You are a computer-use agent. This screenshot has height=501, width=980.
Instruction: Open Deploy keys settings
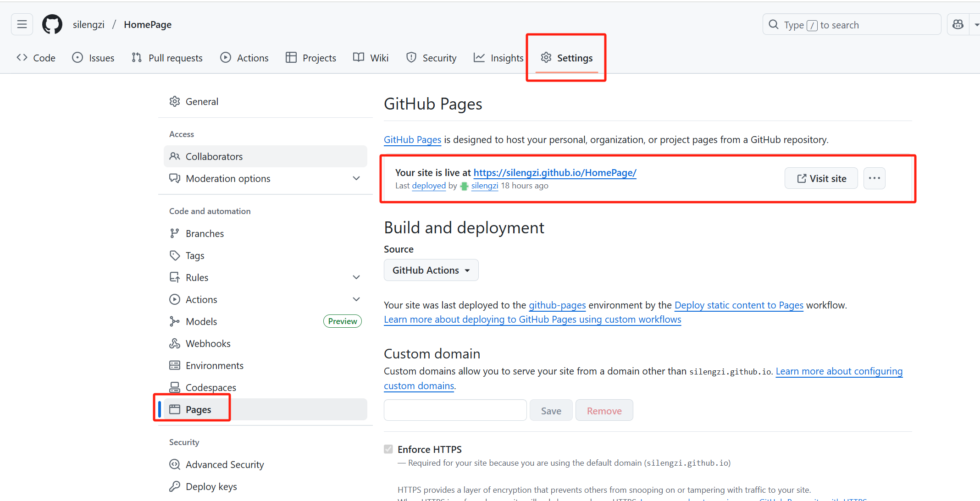pyautogui.click(x=211, y=486)
